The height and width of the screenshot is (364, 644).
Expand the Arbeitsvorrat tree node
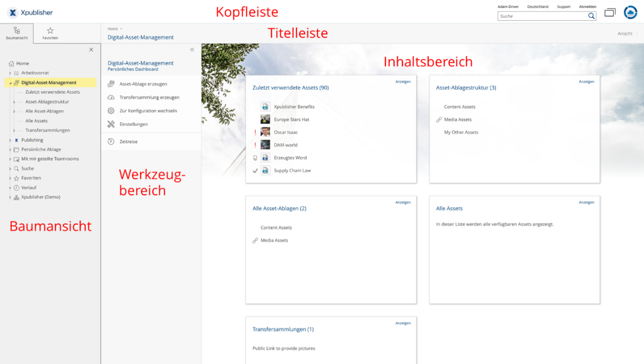coord(10,73)
